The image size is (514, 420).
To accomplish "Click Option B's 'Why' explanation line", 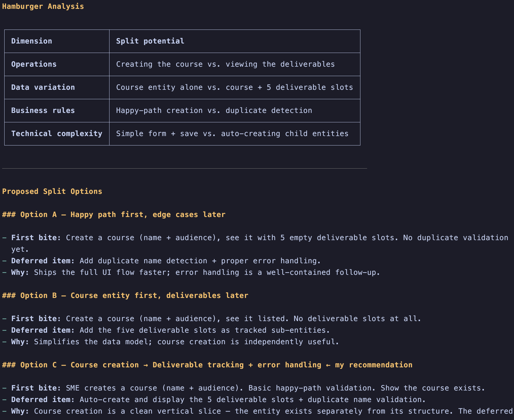I will [171, 342].
